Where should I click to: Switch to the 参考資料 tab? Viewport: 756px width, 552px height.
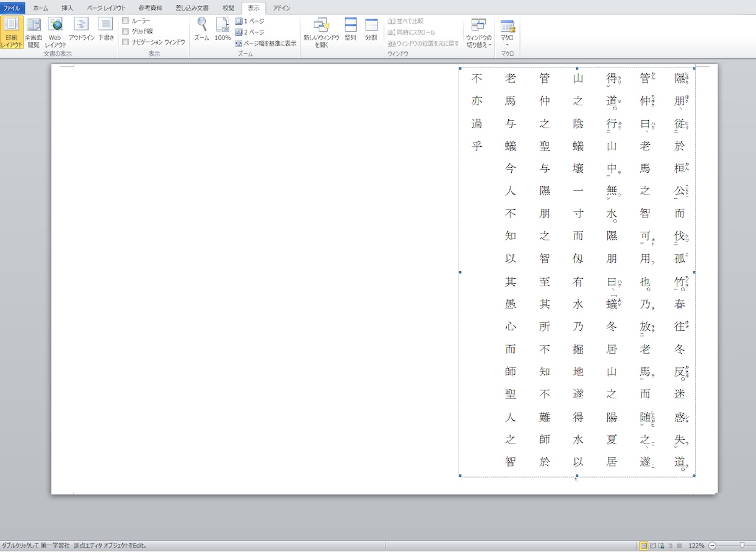151,8
